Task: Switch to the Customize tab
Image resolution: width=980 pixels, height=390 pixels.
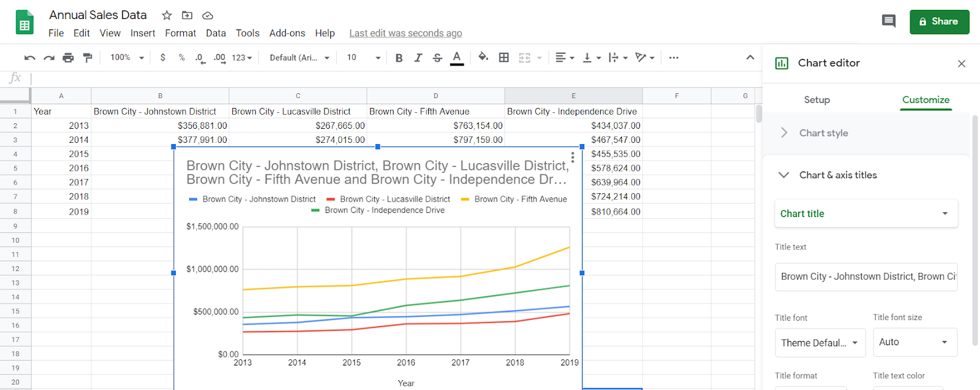Action: pos(925,100)
